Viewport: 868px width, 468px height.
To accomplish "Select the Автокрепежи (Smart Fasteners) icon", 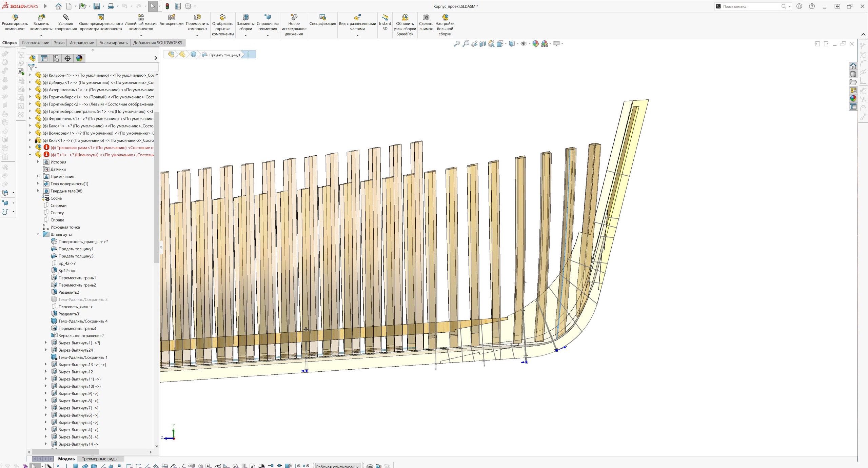I will pyautogui.click(x=172, y=18).
